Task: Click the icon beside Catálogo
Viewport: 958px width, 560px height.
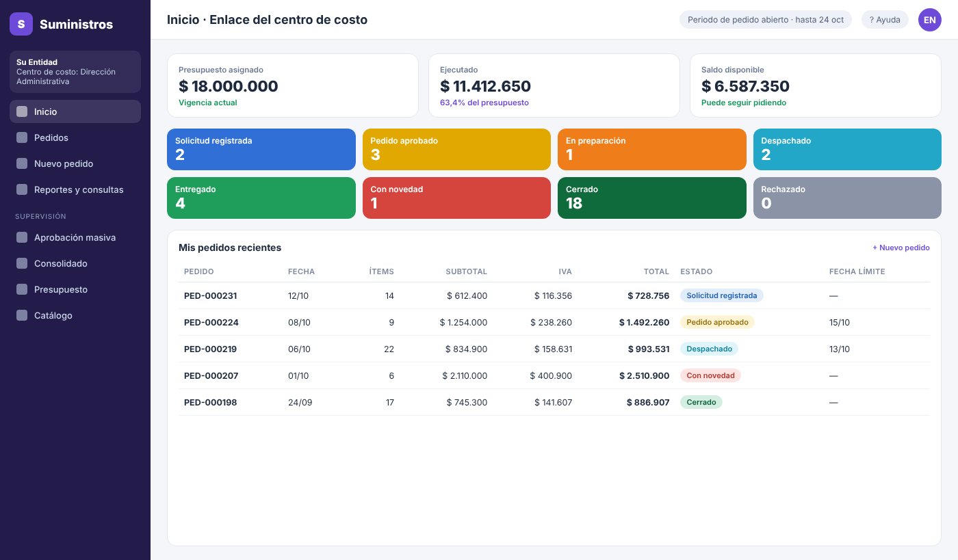Action: pyautogui.click(x=22, y=315)
